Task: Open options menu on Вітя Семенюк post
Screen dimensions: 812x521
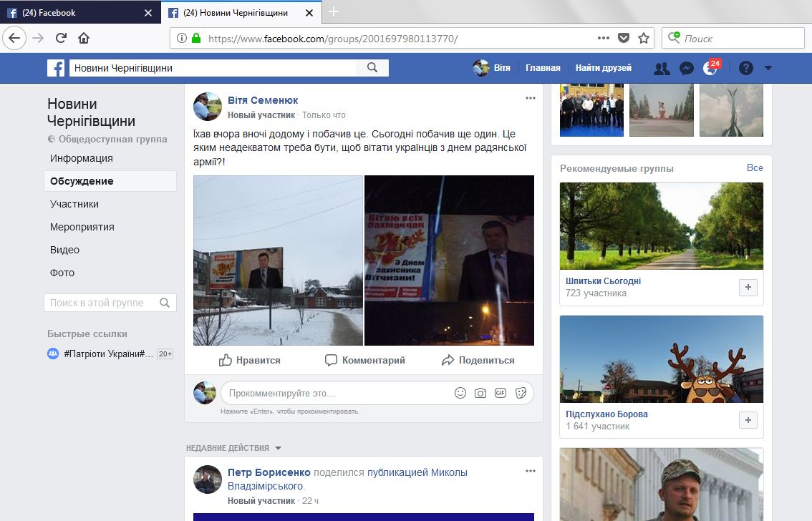Action: pyautogui.click(x=531, y=98)
